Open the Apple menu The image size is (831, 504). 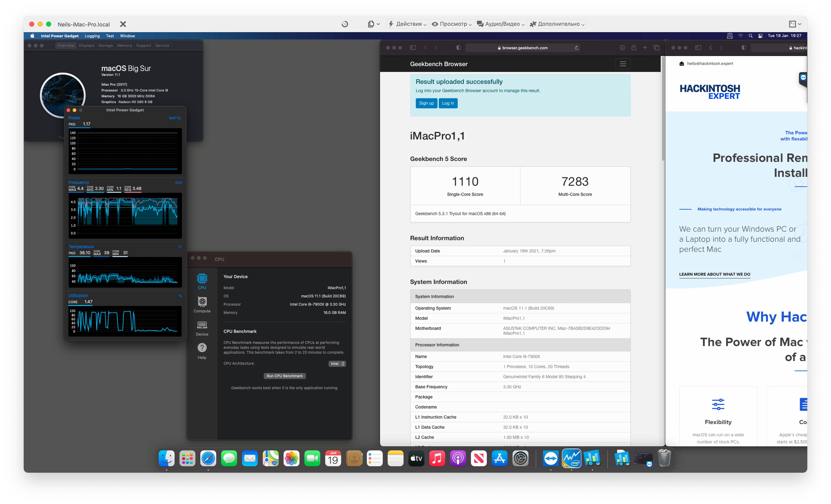(32, 36)
